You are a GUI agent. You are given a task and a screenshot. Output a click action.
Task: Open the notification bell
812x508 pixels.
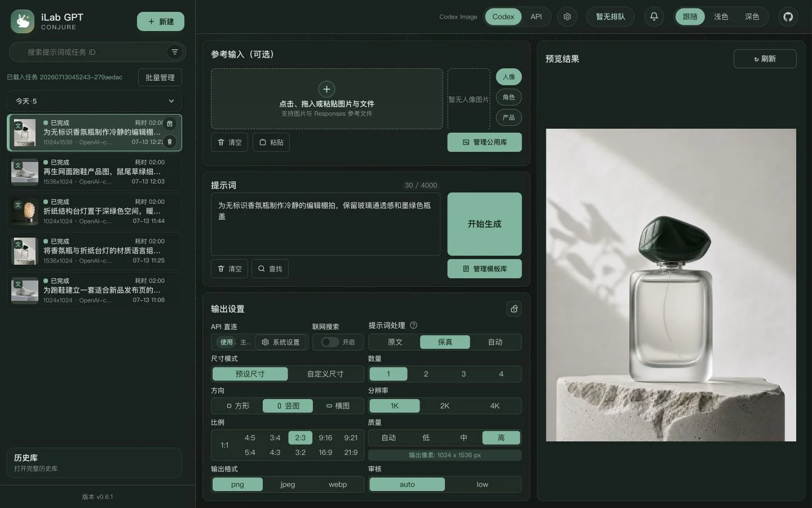(x=654, y=17)
